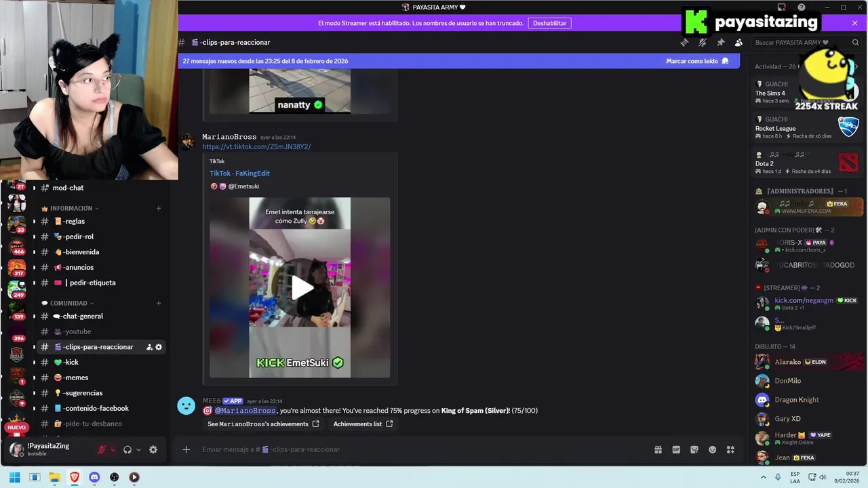Open the gift icon in message bar
The height and width of the screenshot is (488, 868).
pyautogui.click(x=658, y=449)
